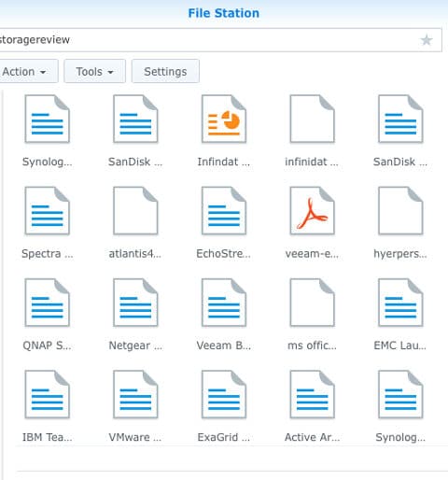Select the Infindat presentation file icon
The width and height of the screenshot is (448, 480).
pos(224,119)
